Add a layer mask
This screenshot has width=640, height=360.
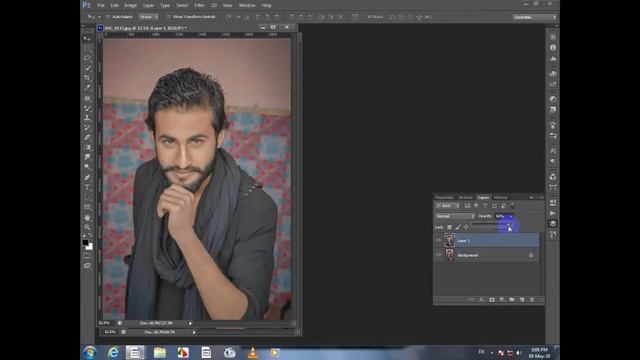(492, 300)
